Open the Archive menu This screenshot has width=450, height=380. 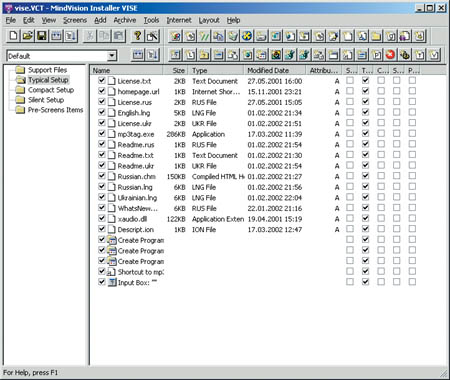coord(125,20)
